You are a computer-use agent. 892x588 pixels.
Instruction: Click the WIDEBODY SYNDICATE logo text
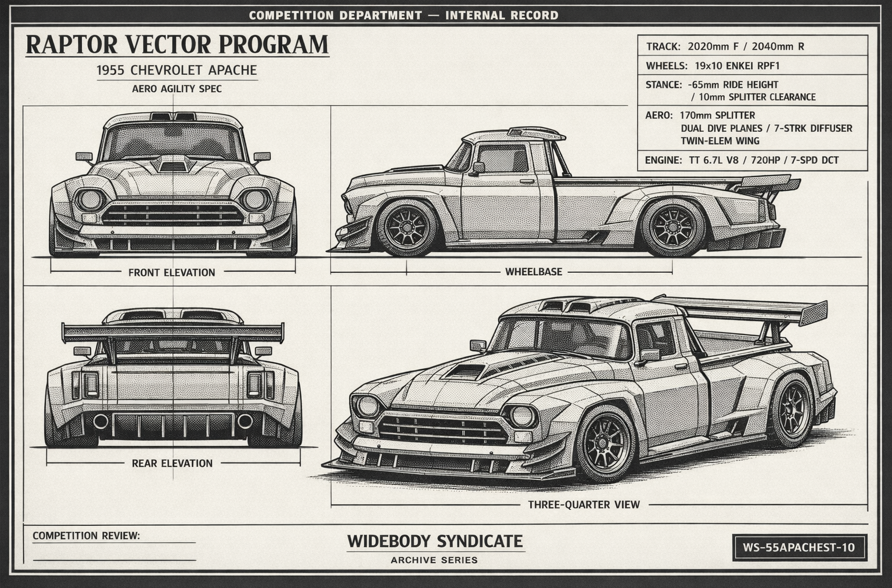pos(435,542)
